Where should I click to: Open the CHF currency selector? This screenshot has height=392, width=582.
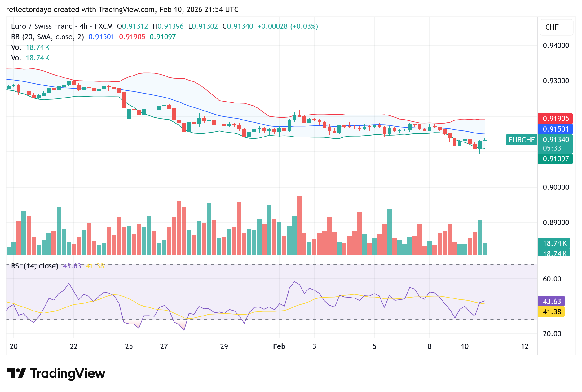tap(556, 27)
